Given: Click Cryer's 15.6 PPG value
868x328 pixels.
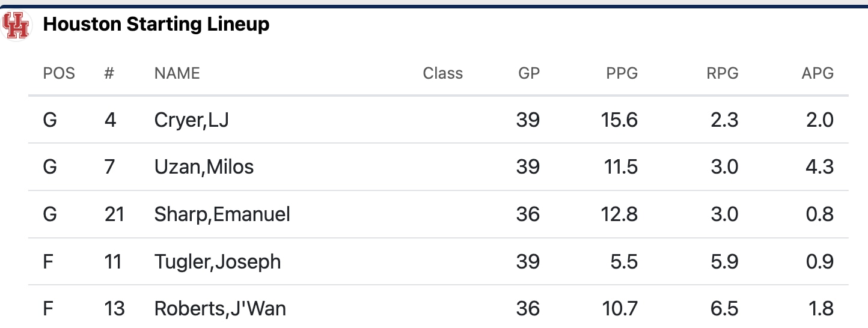Looking at the screenshot, I should pos(619,120).
